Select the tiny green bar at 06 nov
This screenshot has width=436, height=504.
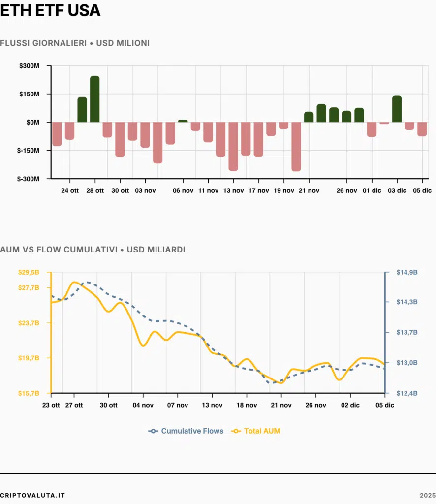pos(183,121)
